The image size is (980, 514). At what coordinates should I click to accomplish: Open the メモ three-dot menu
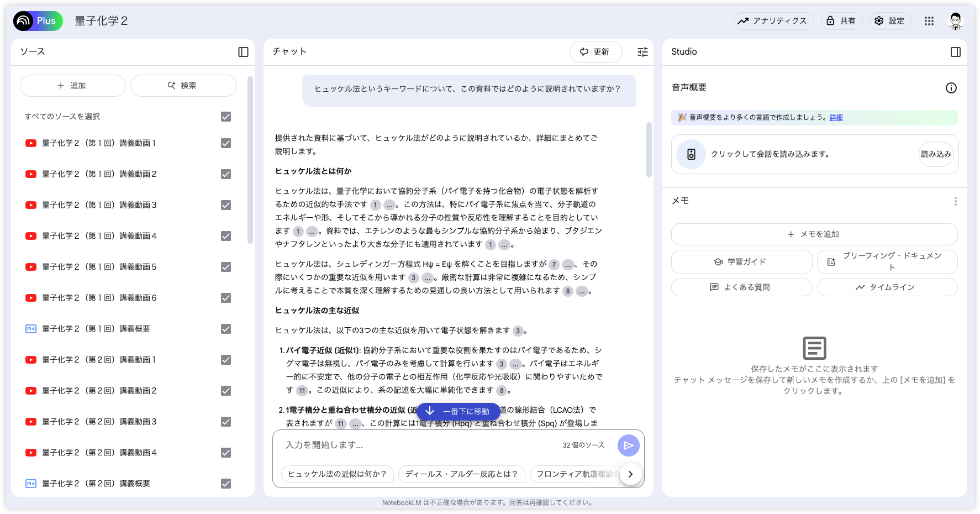pyautogui.click(x=955, y=201)
